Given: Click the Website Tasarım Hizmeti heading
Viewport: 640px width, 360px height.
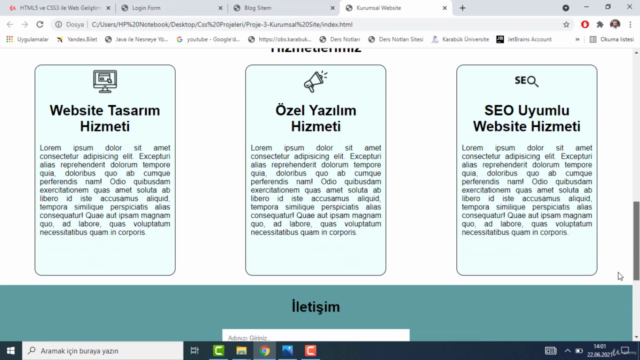Looking at the screenshot, I should point(105,118).
